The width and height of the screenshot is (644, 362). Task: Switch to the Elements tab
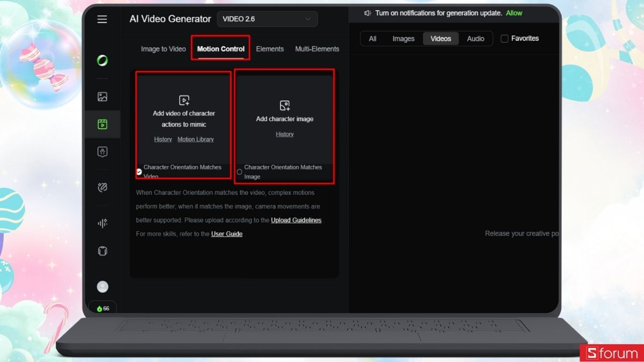[x=270, y=49]
